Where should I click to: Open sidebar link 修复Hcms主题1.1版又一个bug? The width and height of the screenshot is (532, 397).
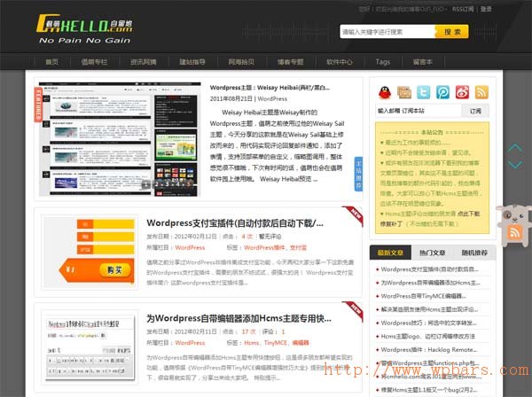pos(429,390)
